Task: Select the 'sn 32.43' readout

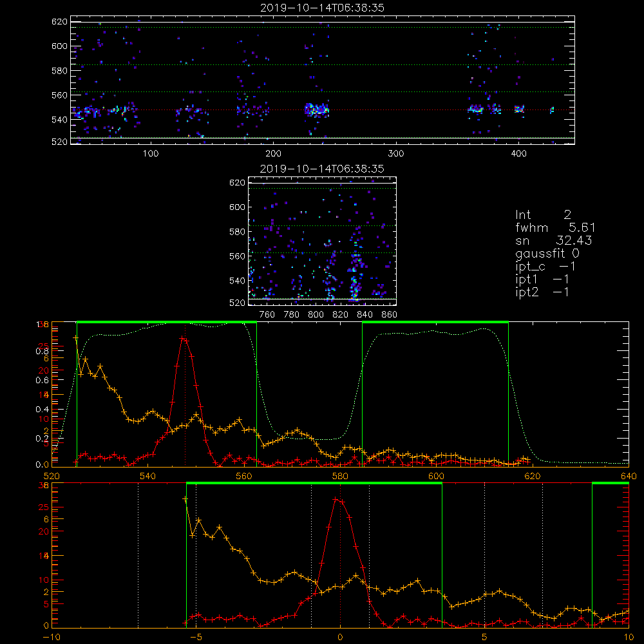Action: (554, 240)
